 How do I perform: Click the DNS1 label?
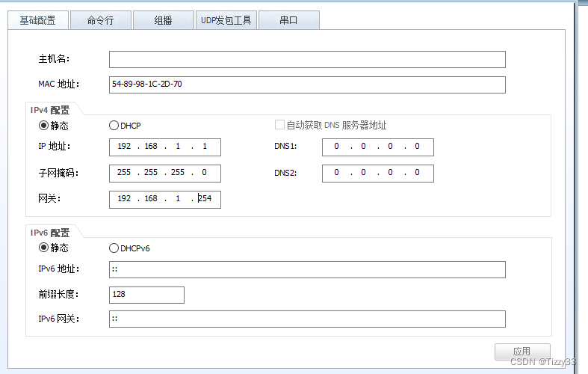click(x=285, y=147)
